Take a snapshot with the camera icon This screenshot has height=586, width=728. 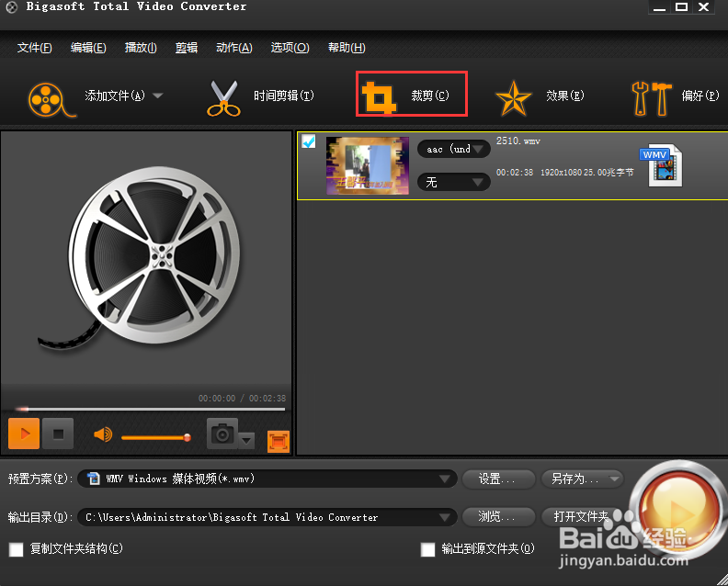pos(222,434)
